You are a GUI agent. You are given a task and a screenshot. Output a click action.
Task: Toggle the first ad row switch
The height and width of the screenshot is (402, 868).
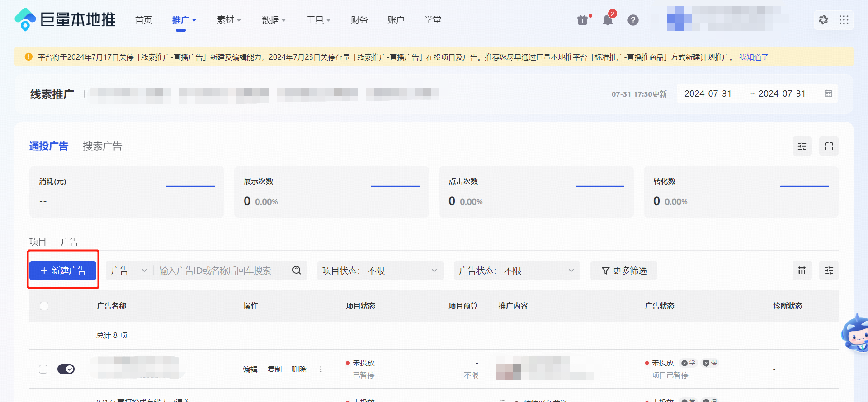click(x=66, y=369)
